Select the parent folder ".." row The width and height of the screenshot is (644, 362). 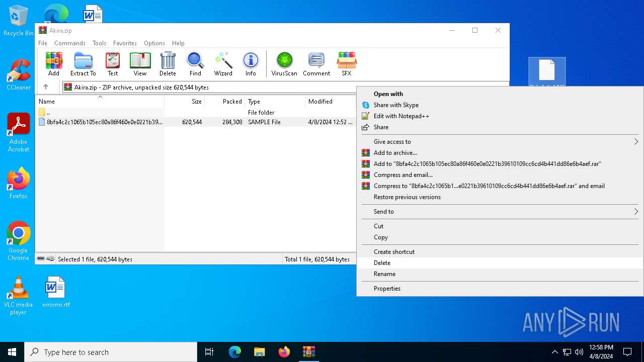tap(196, 113)
